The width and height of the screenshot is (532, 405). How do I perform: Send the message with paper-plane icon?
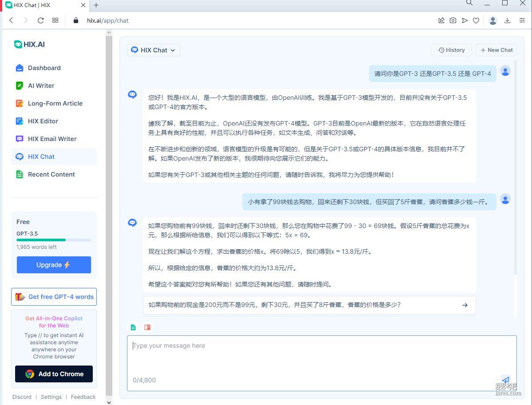coord(505,380)
